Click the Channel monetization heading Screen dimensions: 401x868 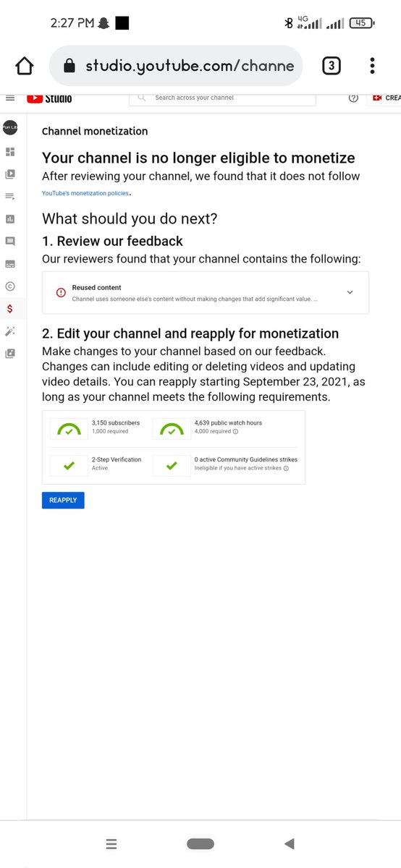click(x=95, y=131)
